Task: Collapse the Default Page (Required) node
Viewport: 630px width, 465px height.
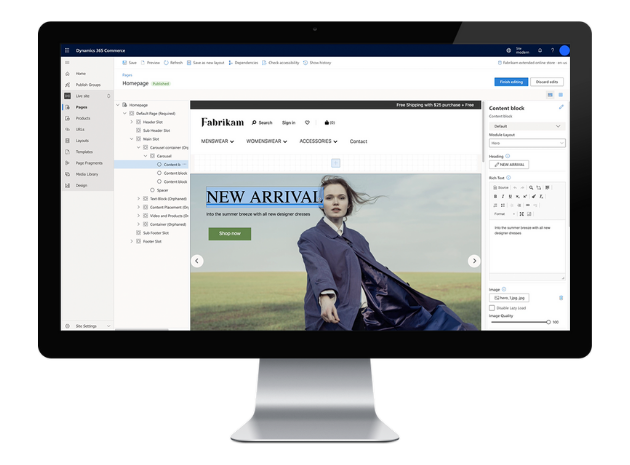Action: click(125, 113)
